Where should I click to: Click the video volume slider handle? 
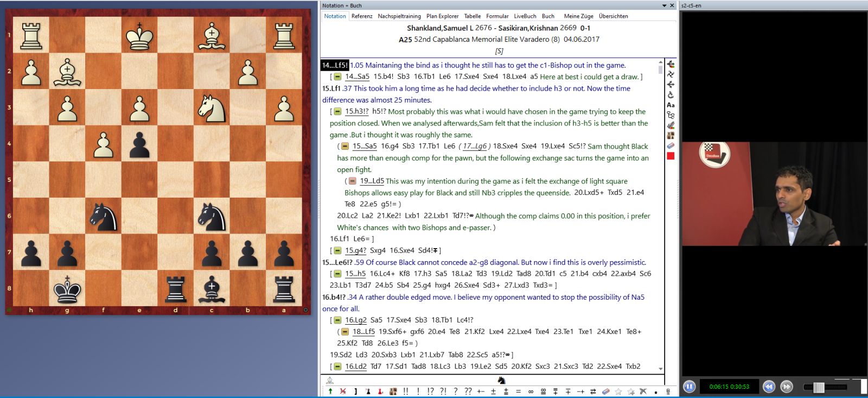point(819,387)
